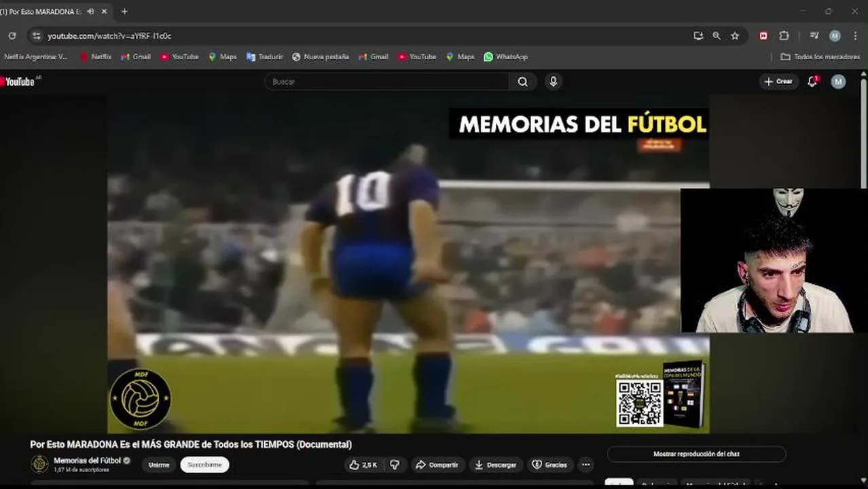
Task: Close the Por Esto MARADONA browser tab
Action: coord(104,12)
